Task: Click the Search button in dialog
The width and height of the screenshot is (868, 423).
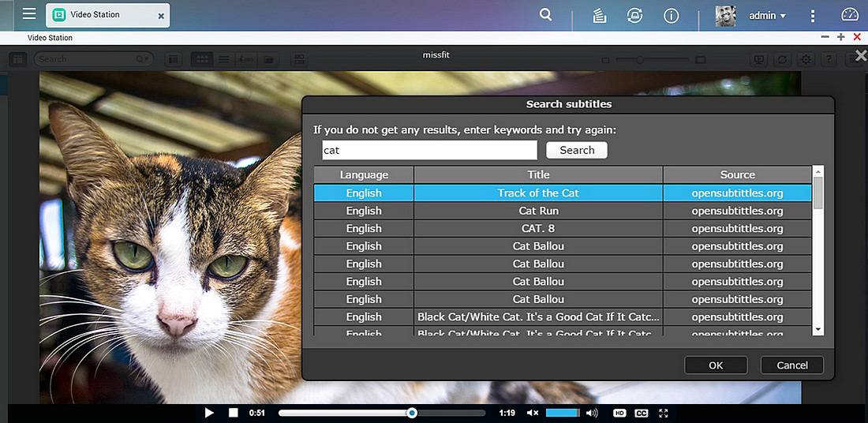Action: click(577, 150)
